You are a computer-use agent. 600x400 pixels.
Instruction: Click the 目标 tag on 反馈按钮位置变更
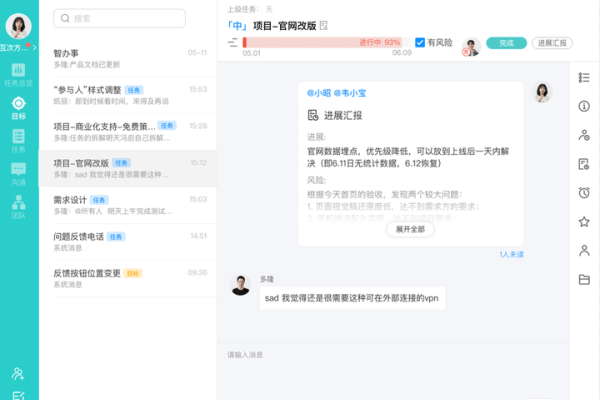click(x=133, y=273)
